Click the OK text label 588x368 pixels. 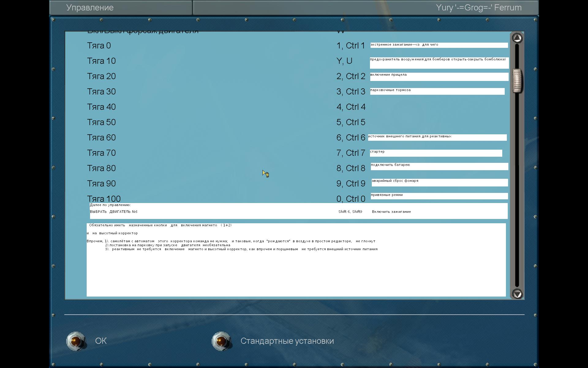click(x=101, y=341)
